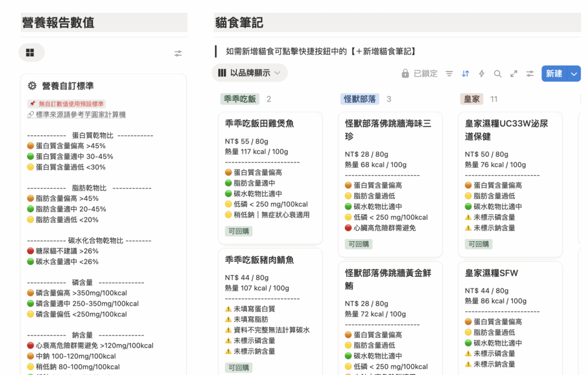Open the dropdown arrow beside the 新建 button
The width and height of the screenshot is (588, 375).
(574, 74)
